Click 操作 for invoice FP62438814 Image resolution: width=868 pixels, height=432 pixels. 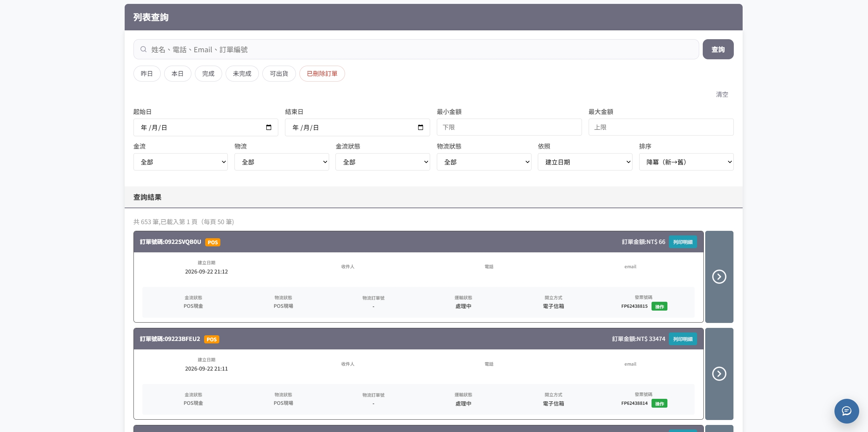[x=659, y=403]
